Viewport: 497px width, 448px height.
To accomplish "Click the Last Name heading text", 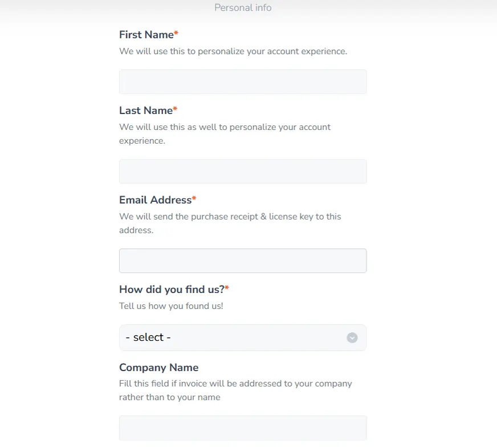I will 144,110.
